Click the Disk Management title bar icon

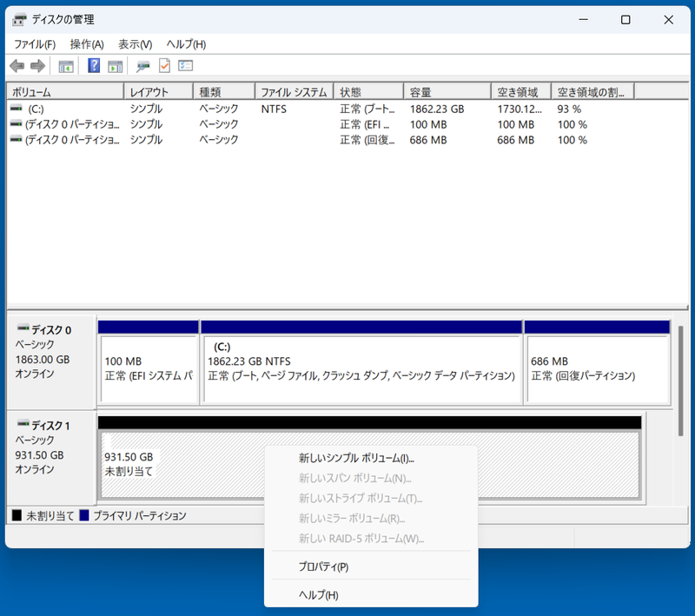pyautogui.click(x=19, y=19)
